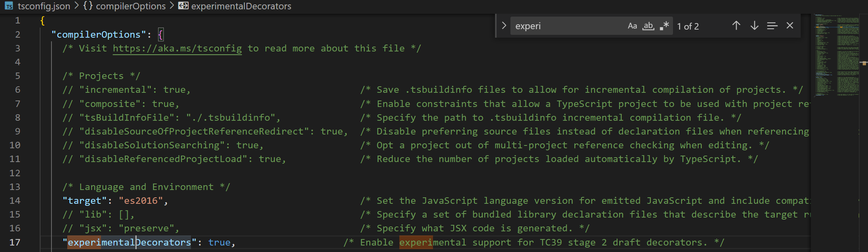Toggle Match Case in find widget

[x=632, y=26]
